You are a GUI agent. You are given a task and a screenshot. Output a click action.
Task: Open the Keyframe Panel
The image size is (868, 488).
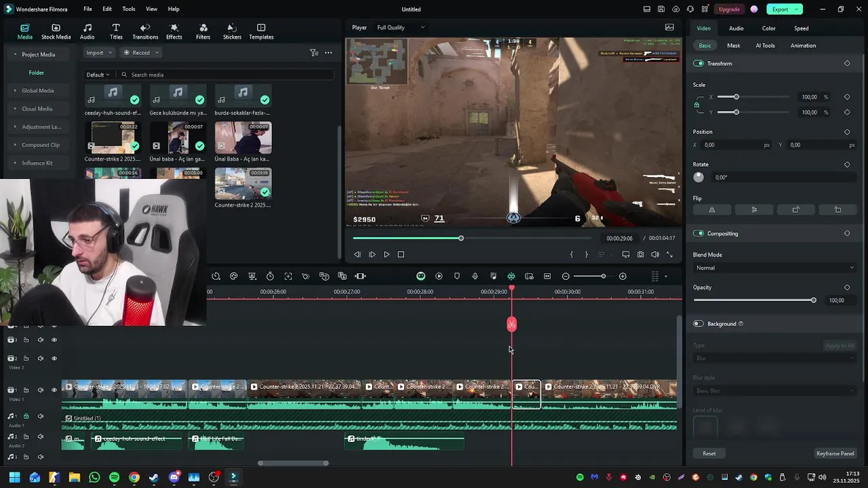835,453
